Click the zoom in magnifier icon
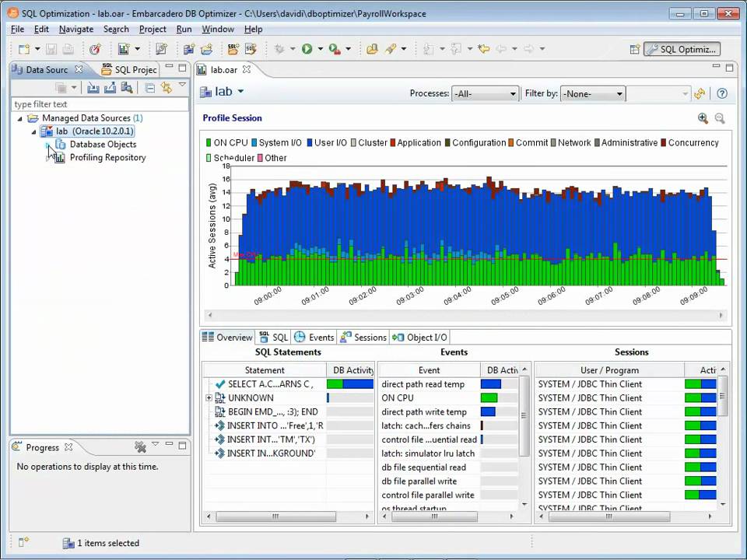This screenshot has width=747, height=560. [703, 118]
